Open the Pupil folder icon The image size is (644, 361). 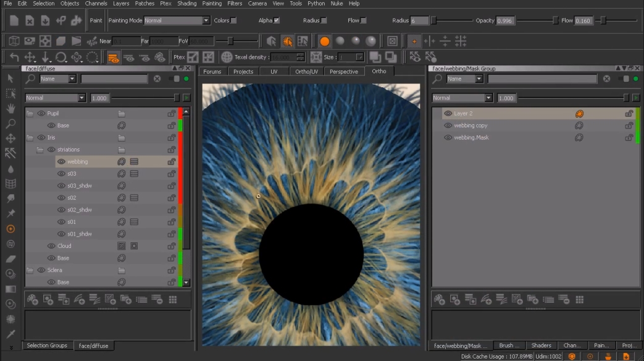(x=122, y=114)
